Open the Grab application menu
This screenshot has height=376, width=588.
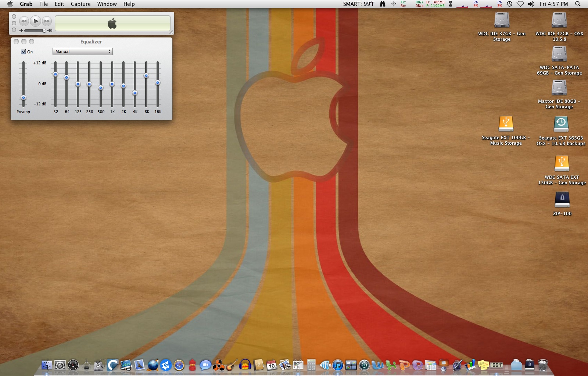26,4
